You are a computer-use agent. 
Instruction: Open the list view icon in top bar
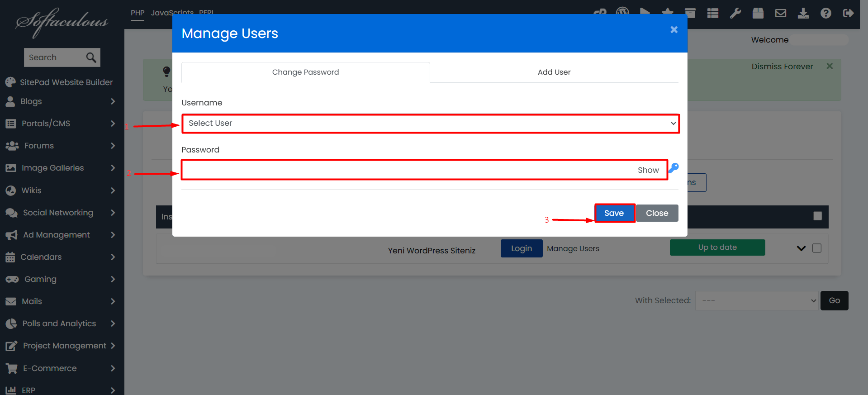point(712,13)
